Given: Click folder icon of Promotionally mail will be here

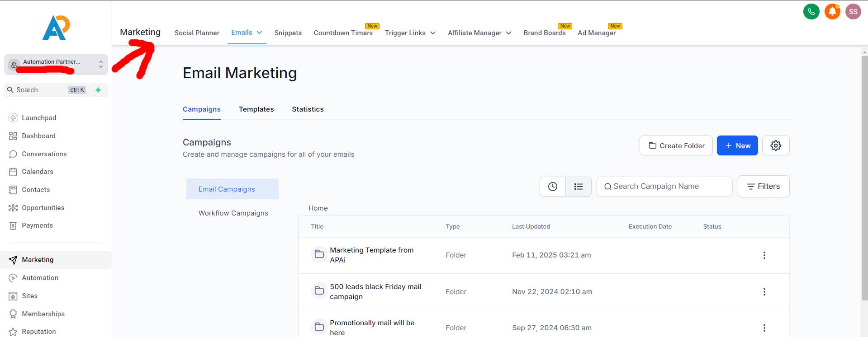Looking at the screenshot, I should (319, 327).
